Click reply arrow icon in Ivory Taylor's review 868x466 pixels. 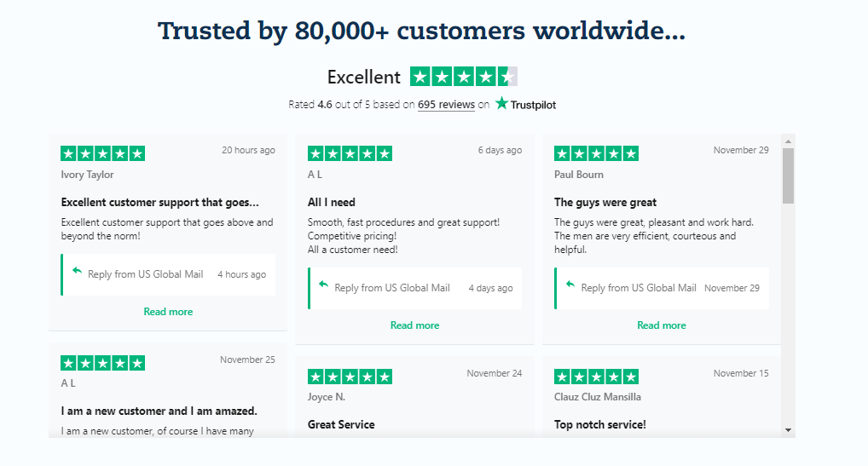(77, 271)
